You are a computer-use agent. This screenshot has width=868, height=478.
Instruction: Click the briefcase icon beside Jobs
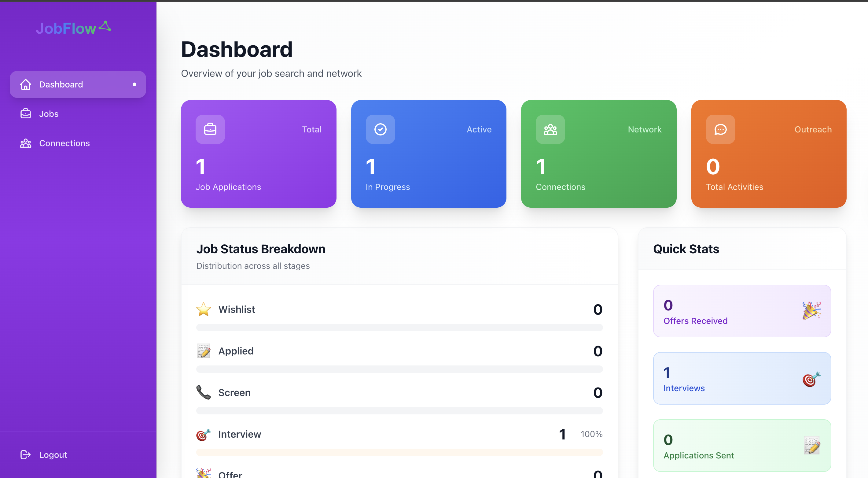tap(26, 113)
